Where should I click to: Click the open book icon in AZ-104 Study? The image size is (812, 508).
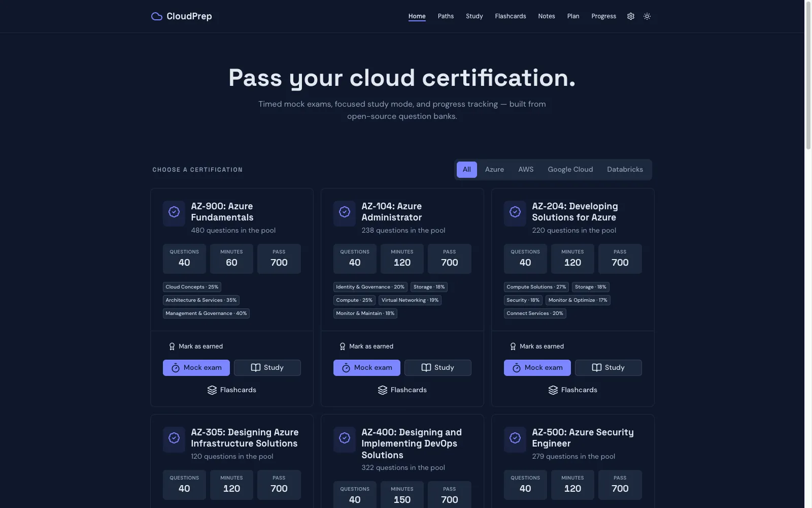point(426,368)
